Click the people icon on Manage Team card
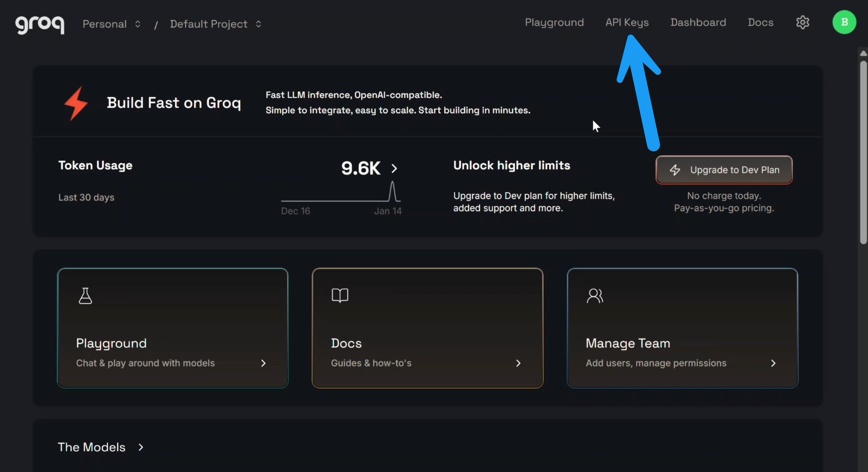The height and width of the screenshot is (472, 868). [595, 295]
